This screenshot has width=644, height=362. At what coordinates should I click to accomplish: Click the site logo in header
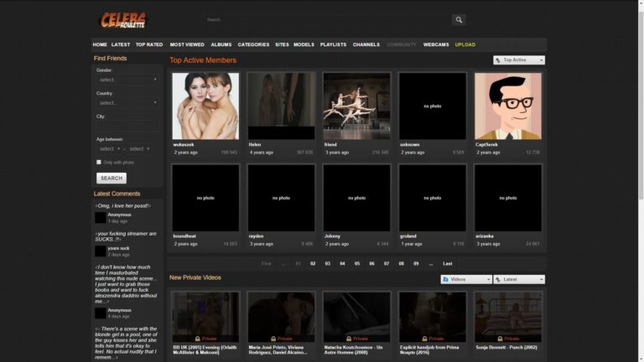(123, 20)
